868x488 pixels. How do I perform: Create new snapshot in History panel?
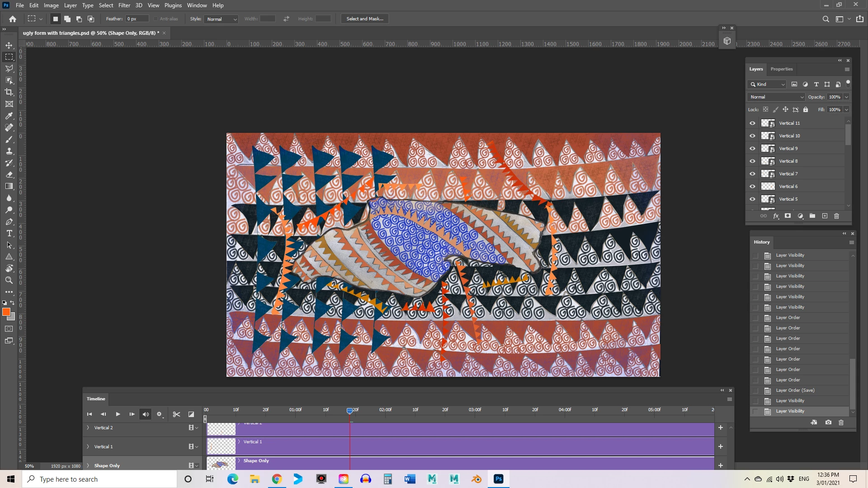coord(828,422)
